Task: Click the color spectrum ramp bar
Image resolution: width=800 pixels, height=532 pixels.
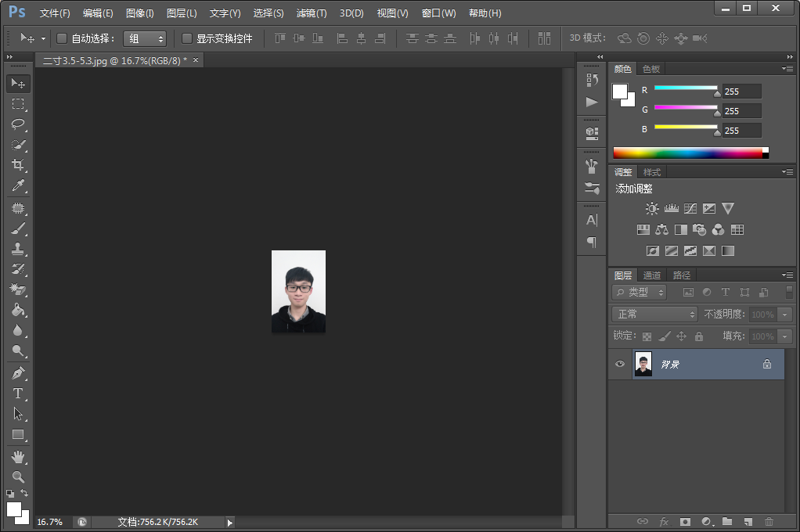Action: click(x=691, y=153)
